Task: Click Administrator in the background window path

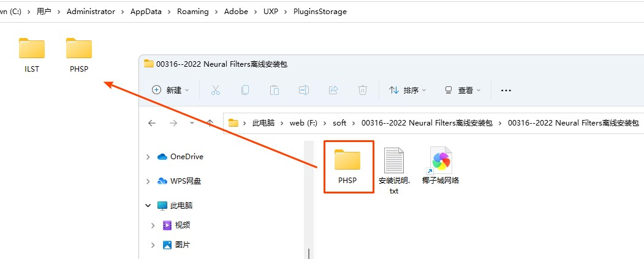Action: point(91,12)
